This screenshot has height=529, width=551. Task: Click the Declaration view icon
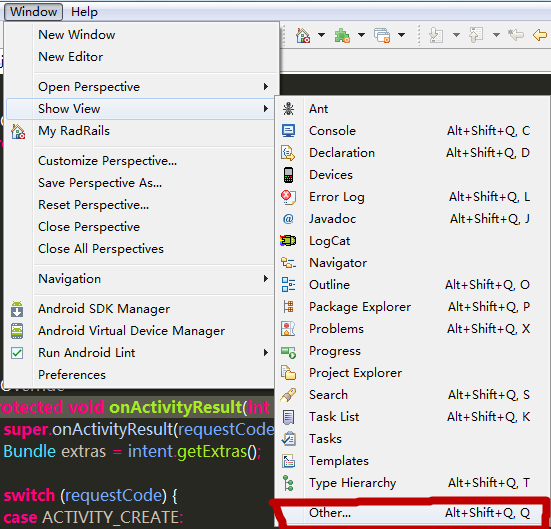(289, 153)
